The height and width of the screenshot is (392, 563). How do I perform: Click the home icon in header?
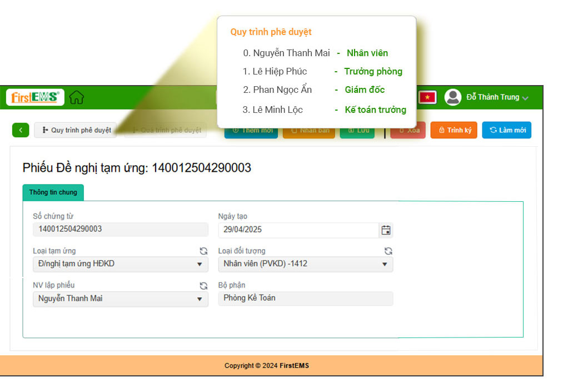pos(77,97)
